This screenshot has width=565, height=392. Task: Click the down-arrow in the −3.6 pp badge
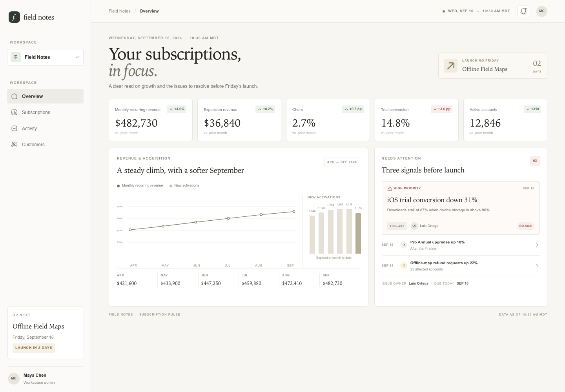point(435,109)
